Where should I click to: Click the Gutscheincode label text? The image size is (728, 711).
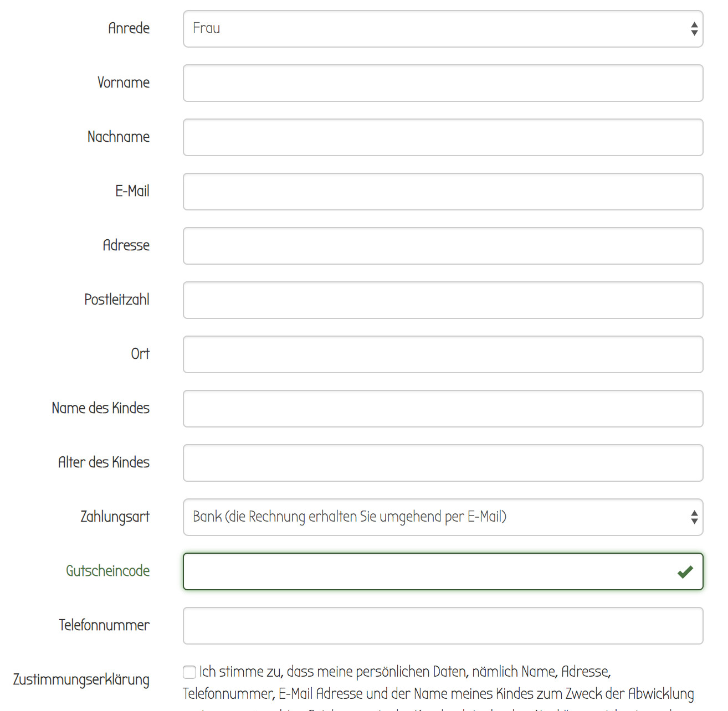108,571
